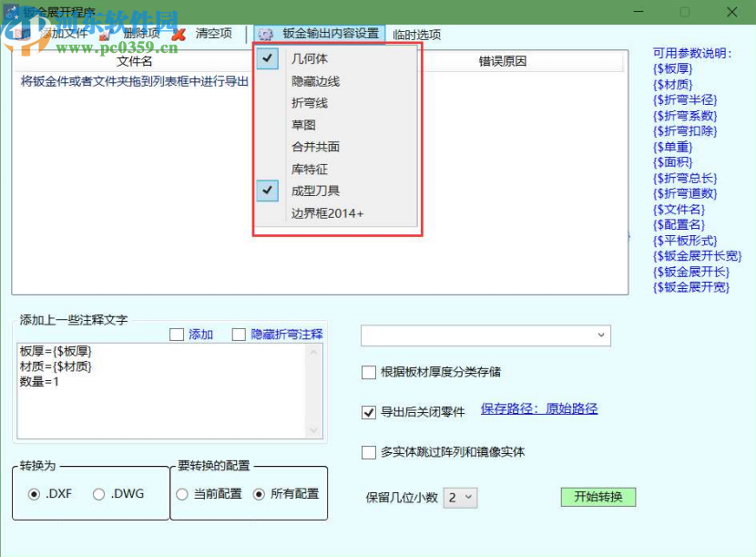Viewport: 756px width, 557px height.
Task: Select the .DXF radio button
Action: 34,494
